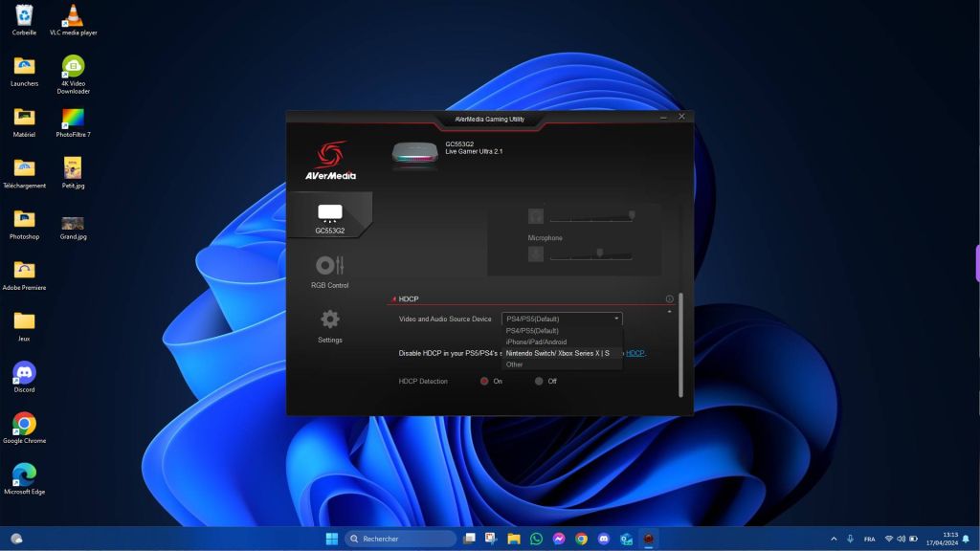Open PhotoFiltre 7 shortcut
980x551 pixels.
tap(73, 122)
